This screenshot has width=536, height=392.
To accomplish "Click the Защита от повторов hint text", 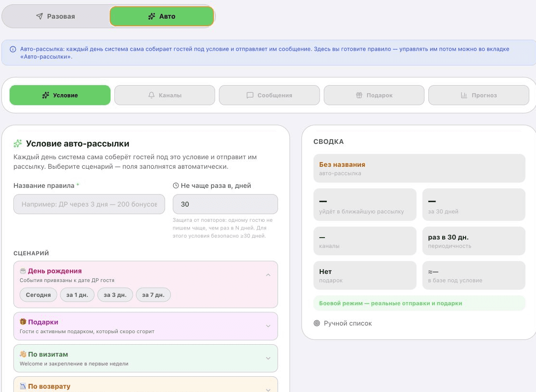I will 223,228.
